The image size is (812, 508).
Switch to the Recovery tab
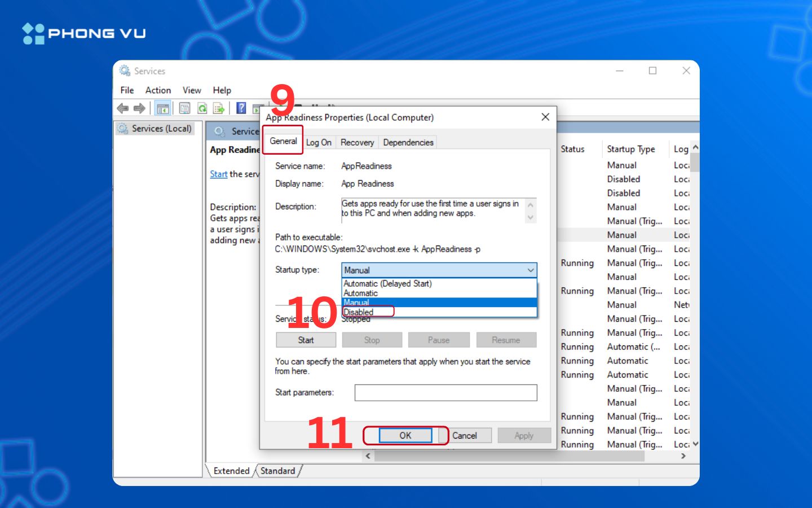coord(357,143)
